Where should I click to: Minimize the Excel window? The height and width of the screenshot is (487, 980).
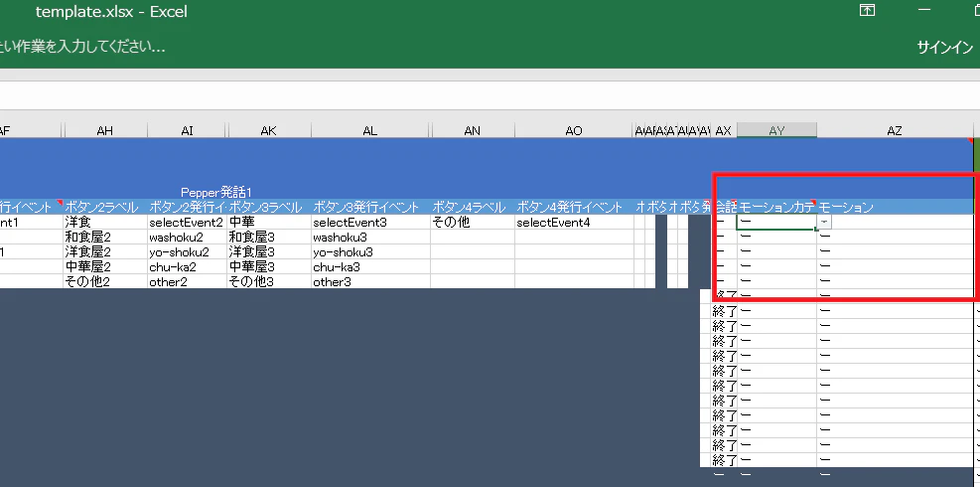[x=924, y=10]
